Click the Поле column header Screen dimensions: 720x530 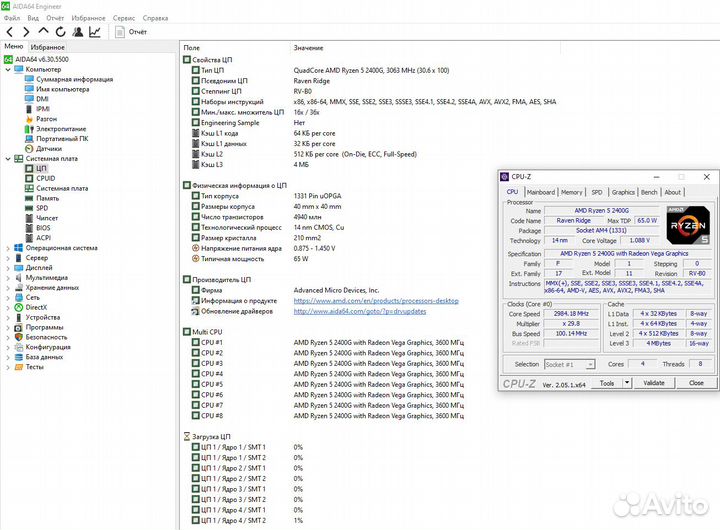click(191, 48)
